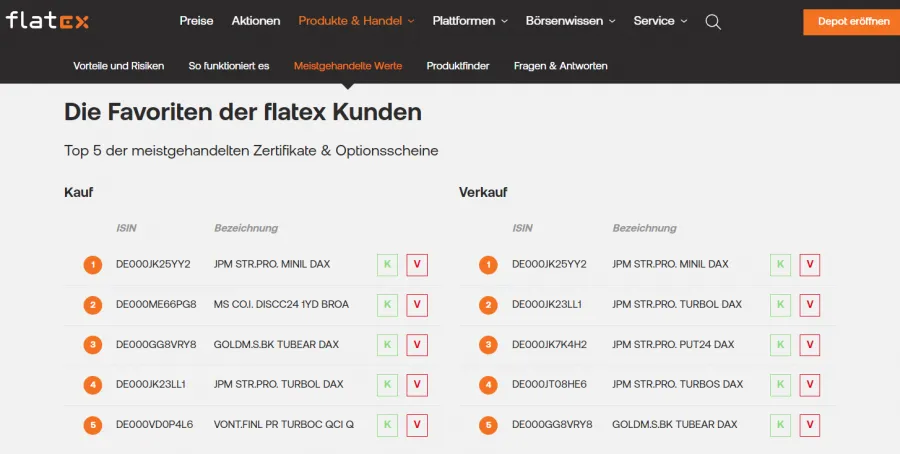This screenshot has width=900, height=454.
Task: Click rank badge 3 in Kauf list
Action: tap(92, 345)
